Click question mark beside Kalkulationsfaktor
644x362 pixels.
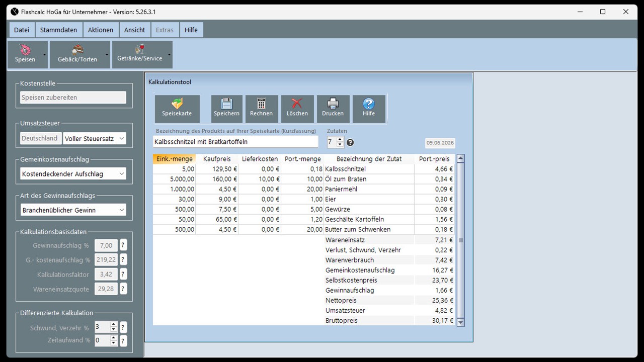click(123, 275)
